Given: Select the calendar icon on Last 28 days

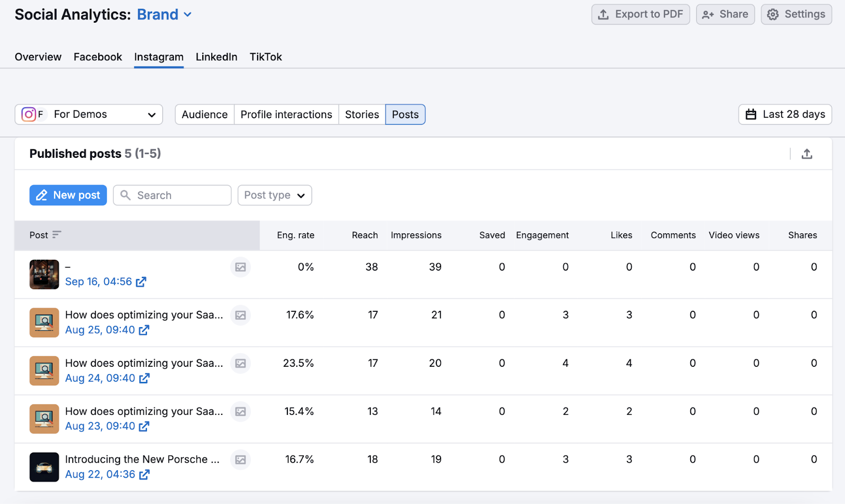Looking at the screenshot, I should 751,115.
